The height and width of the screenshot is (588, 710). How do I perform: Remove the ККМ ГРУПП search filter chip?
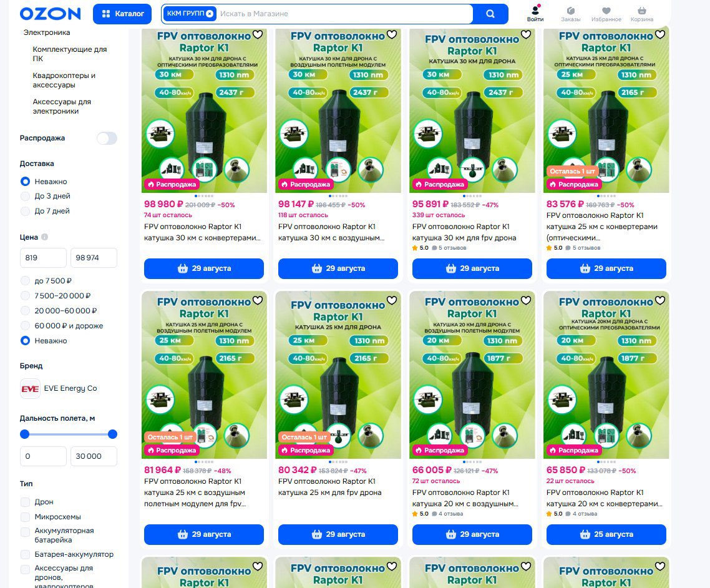point(210,14)
